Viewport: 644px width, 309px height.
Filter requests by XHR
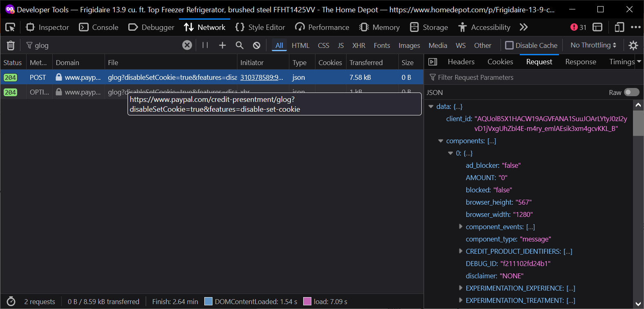point(359,45)
